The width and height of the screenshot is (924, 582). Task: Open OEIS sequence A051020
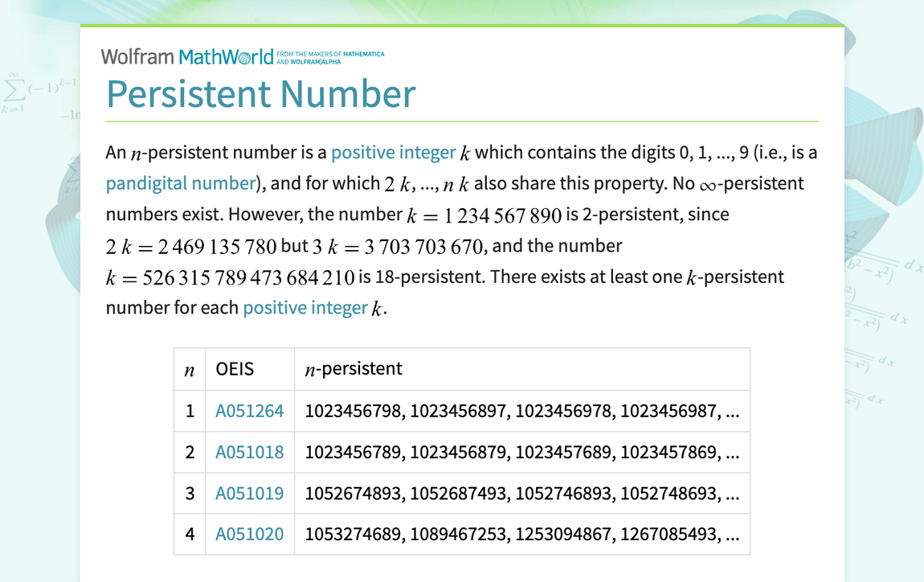(x=250, y=534)
